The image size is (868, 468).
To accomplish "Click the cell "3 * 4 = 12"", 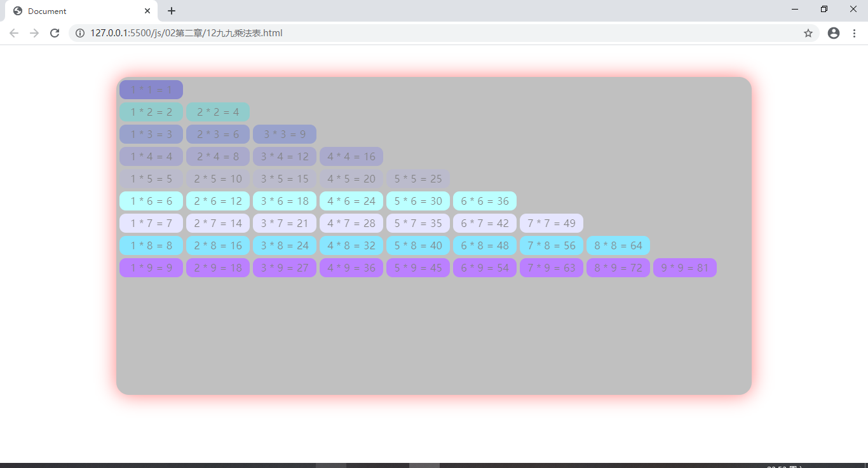I will pos(285,156).
